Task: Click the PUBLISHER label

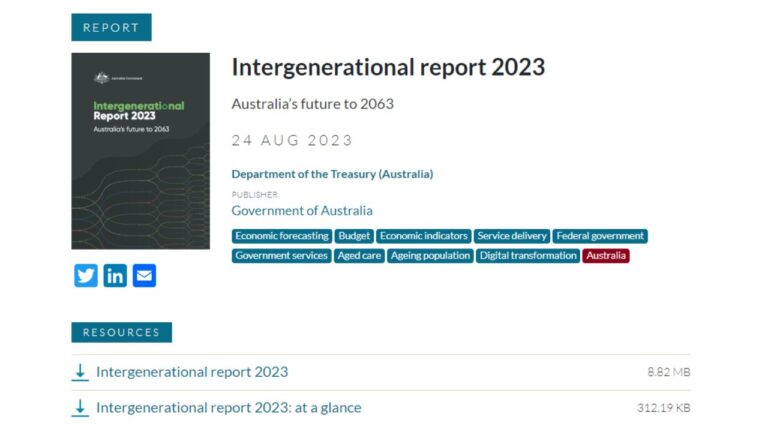Action: pyautogui.click(x=255, y=194)
